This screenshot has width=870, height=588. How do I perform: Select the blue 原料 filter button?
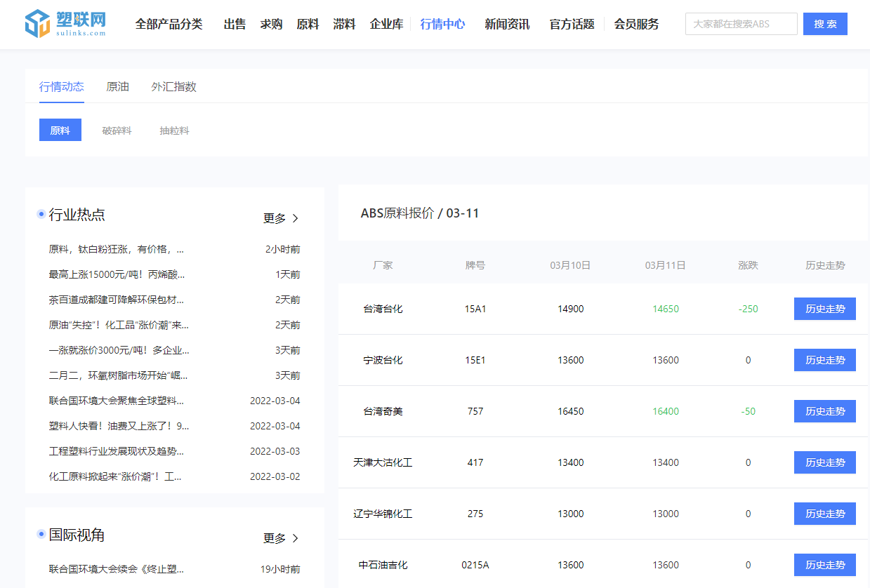[60, 130]
